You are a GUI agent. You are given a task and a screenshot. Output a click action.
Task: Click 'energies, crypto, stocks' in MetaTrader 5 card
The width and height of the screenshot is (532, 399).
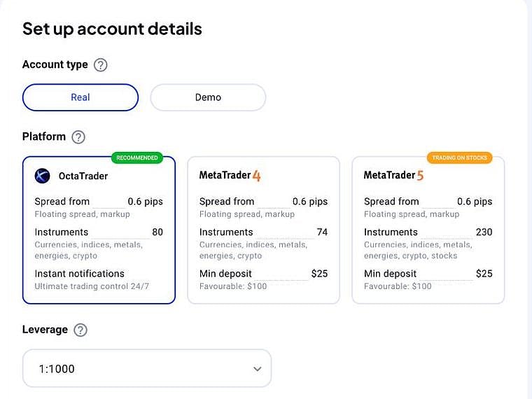pos(410,255)
